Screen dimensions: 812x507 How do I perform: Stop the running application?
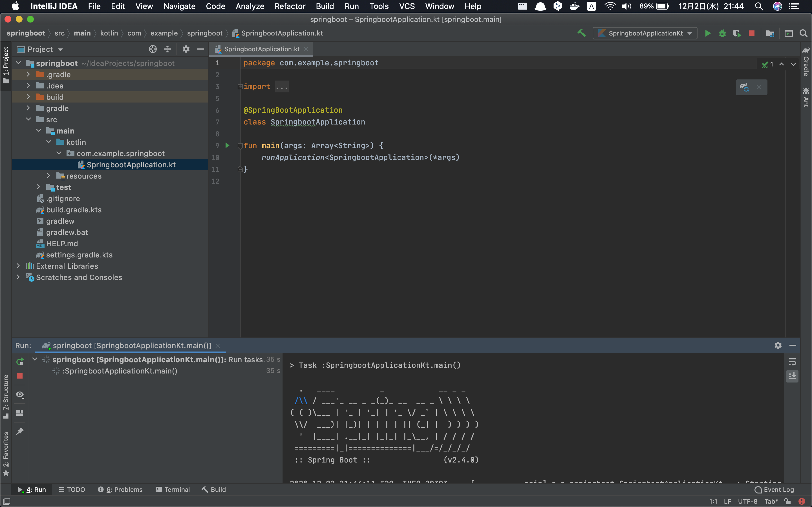(752, 33)
